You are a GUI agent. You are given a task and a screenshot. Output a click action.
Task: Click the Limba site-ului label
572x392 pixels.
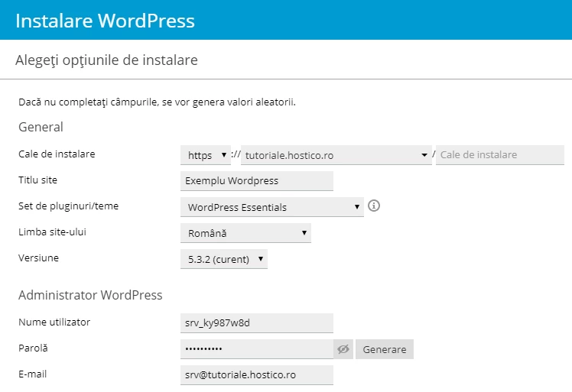click(x=53, y=232)
